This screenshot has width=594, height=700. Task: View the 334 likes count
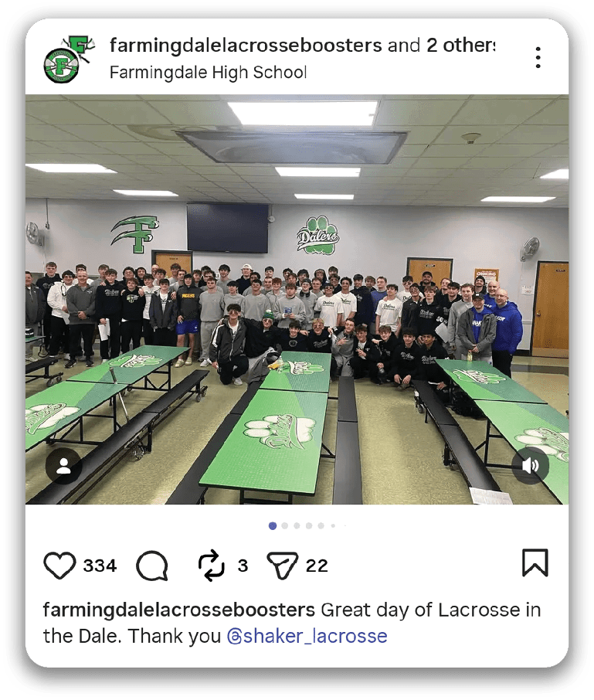[100, 566]
